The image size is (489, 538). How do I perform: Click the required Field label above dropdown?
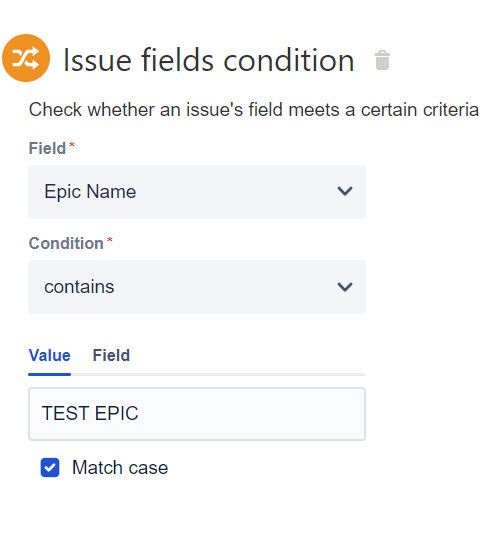point(47,149)
